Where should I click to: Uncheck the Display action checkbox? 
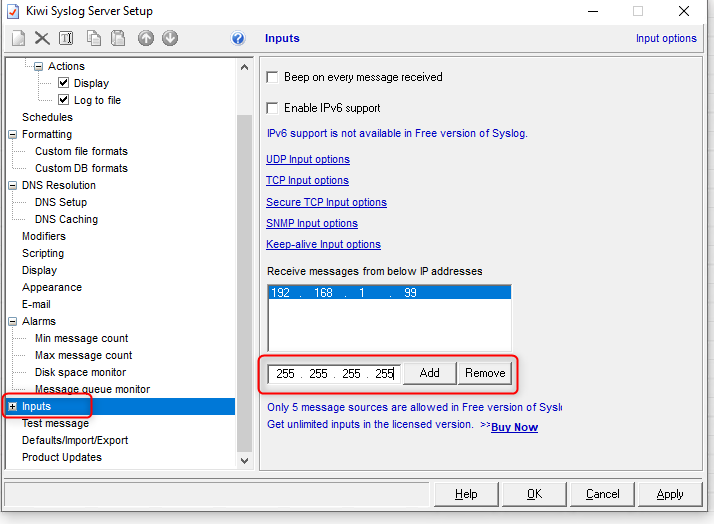pyautogui.click(x=64, y=83)
